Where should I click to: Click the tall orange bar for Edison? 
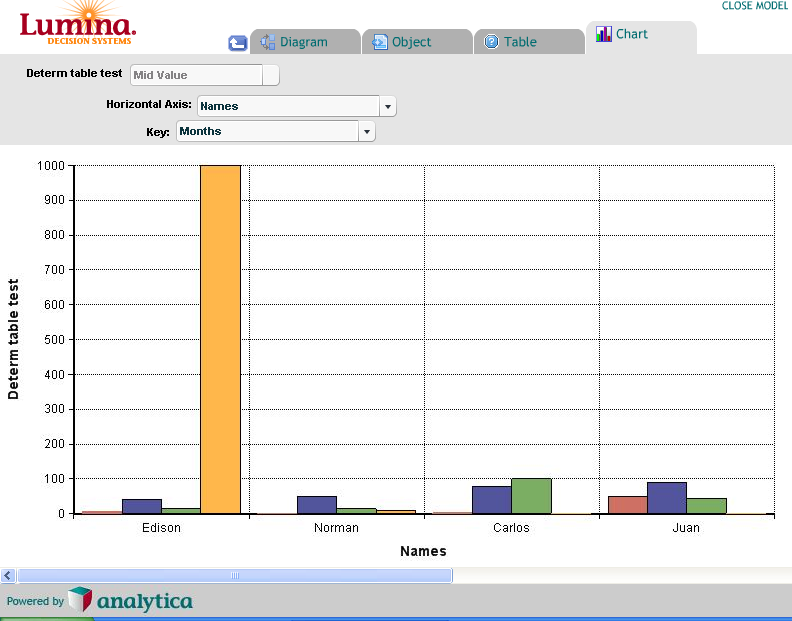coord(220,340)
